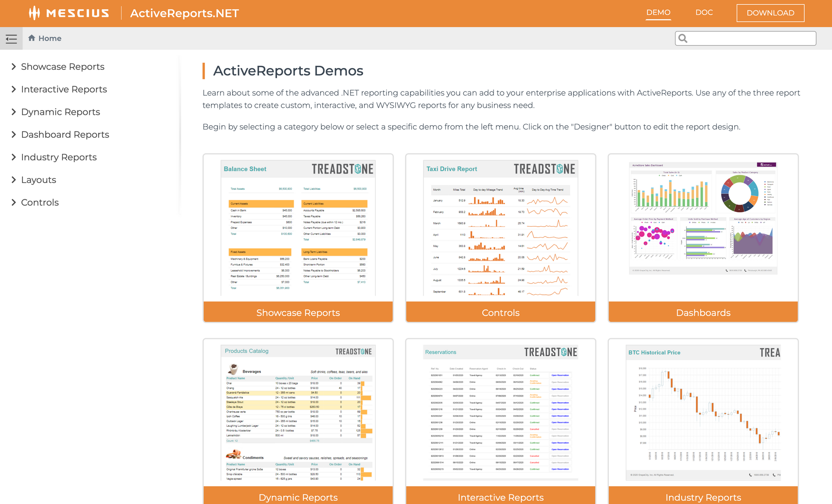Open the DEMO tab in header
Screen dimensions: 832x504
658,13
